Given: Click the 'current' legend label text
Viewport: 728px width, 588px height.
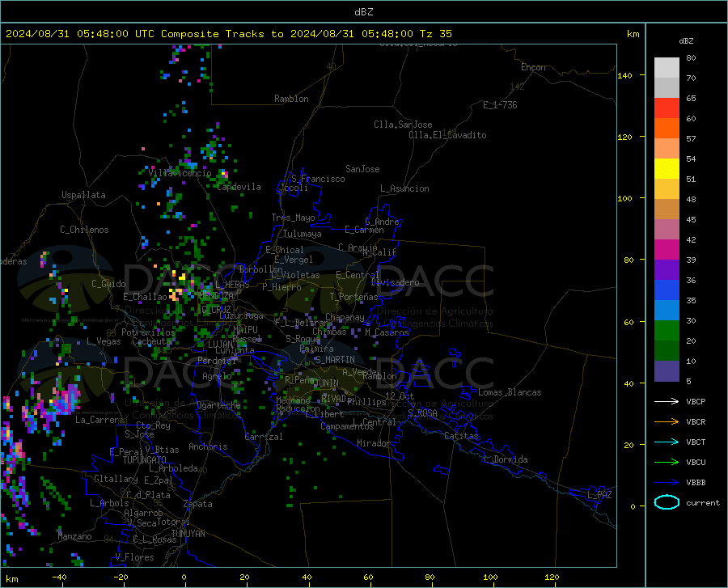Looking at the screenshot, I should [x=703, y=502].
